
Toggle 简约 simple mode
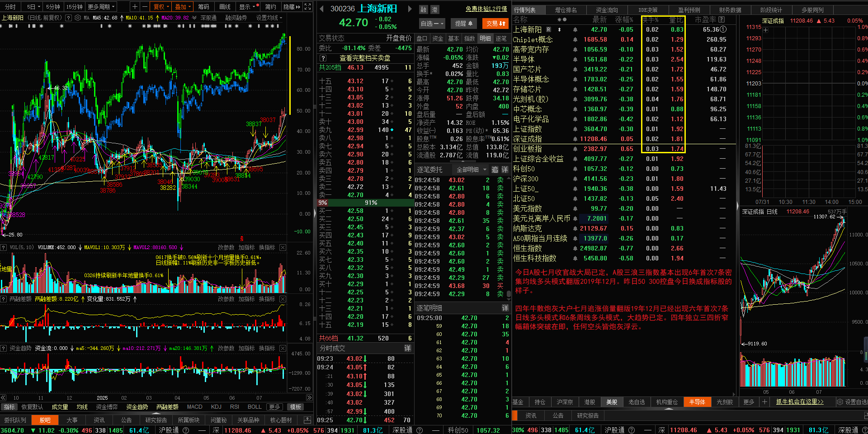pos(270,6)
